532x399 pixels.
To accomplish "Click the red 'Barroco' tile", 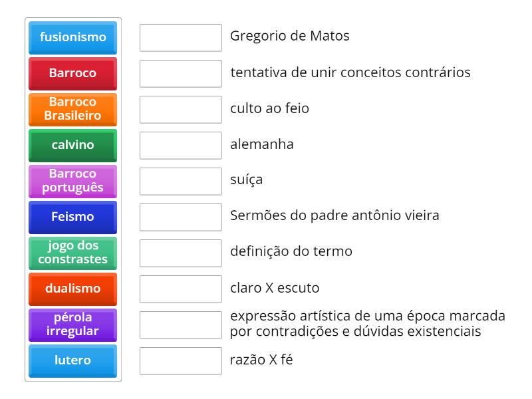I will pyautogui.click(x=72, y=73).
